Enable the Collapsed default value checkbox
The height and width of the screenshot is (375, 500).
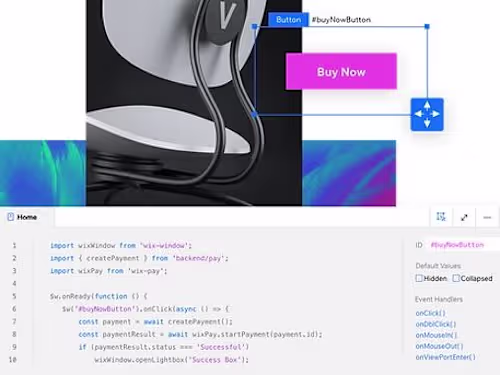(x=456, y=278)
